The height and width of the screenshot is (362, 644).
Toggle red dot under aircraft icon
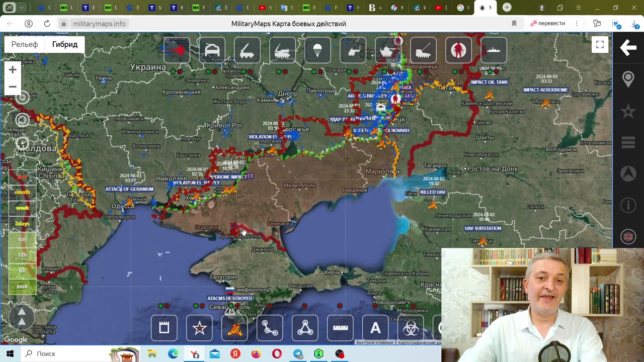[180, 71]
